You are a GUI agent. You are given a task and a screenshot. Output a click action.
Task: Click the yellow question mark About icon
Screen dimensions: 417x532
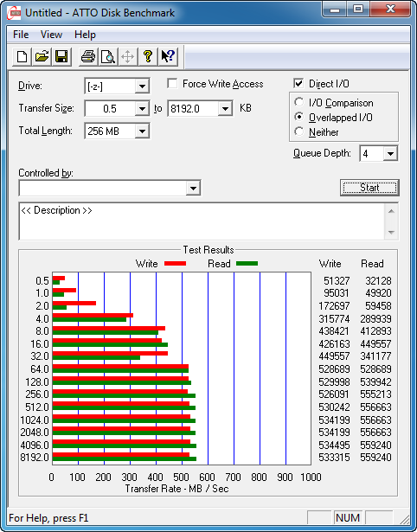click(x=148, y=56)
